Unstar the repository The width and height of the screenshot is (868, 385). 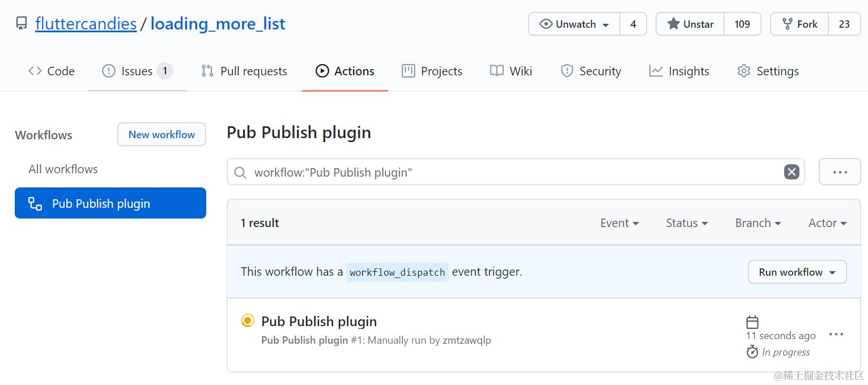coord(690,24)
